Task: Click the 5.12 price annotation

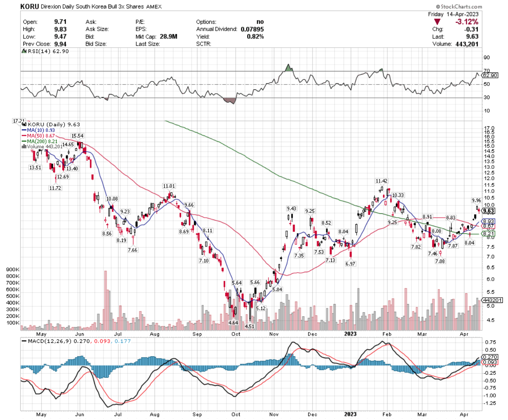Action: pyautogui.click(x=261, y=308)
